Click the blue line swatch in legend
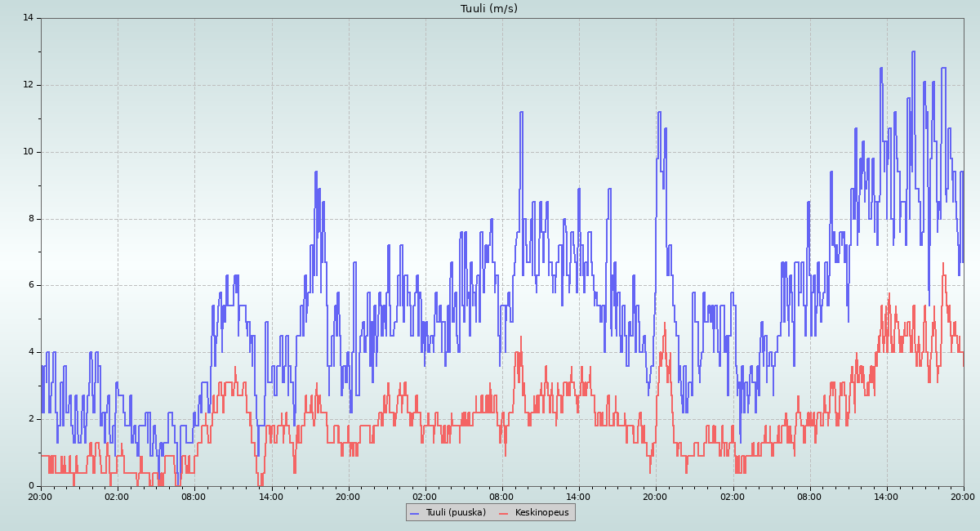 [415, 513]
